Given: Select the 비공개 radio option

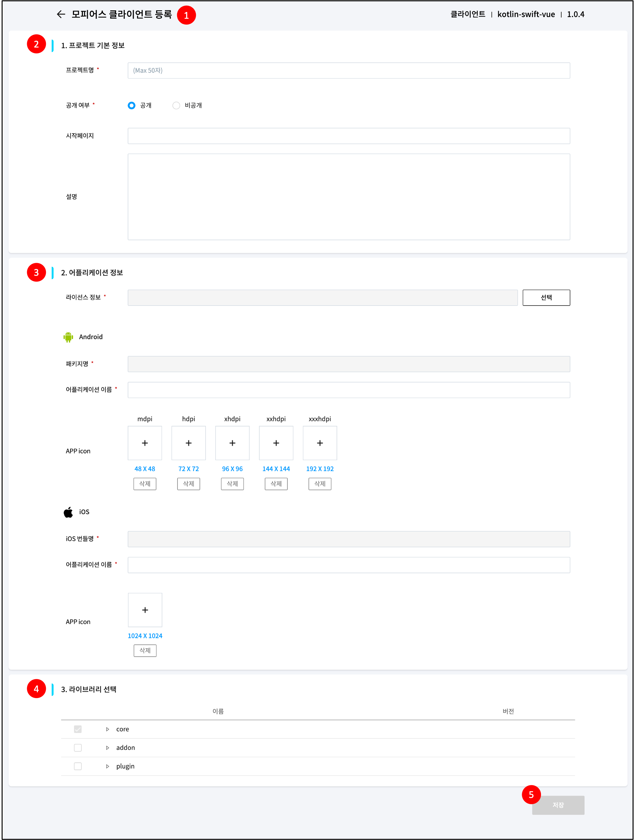Looking at the screenshot, I should 176,106.
